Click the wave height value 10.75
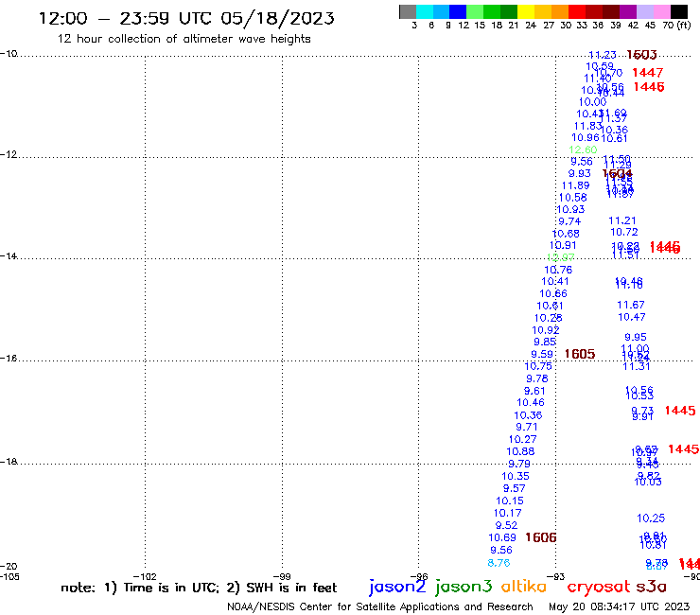Image resolution: width=700 pixels, height=615 pixels. (538, 366)
